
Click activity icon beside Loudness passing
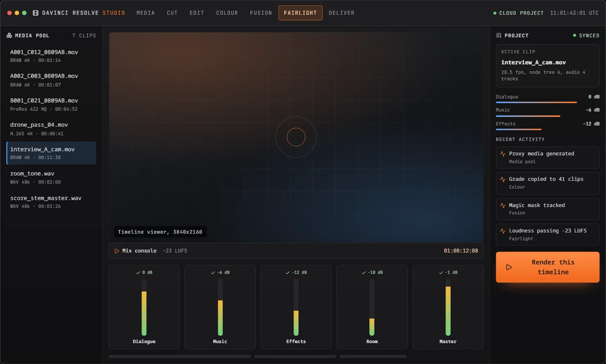click(503, 231)
